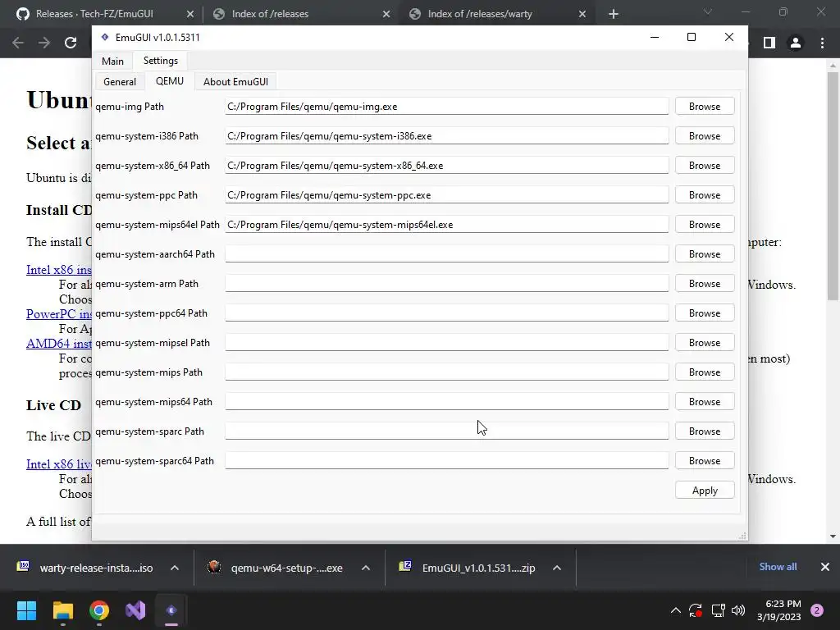Open File Explorer from the taskbar
This screenshot has width=840, height=630.
62,610
